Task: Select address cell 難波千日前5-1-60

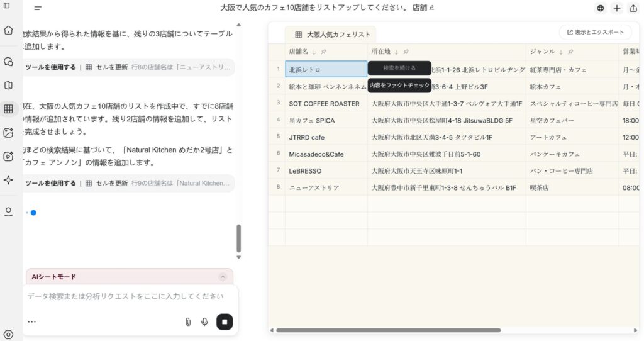Action: pos(447,154)
